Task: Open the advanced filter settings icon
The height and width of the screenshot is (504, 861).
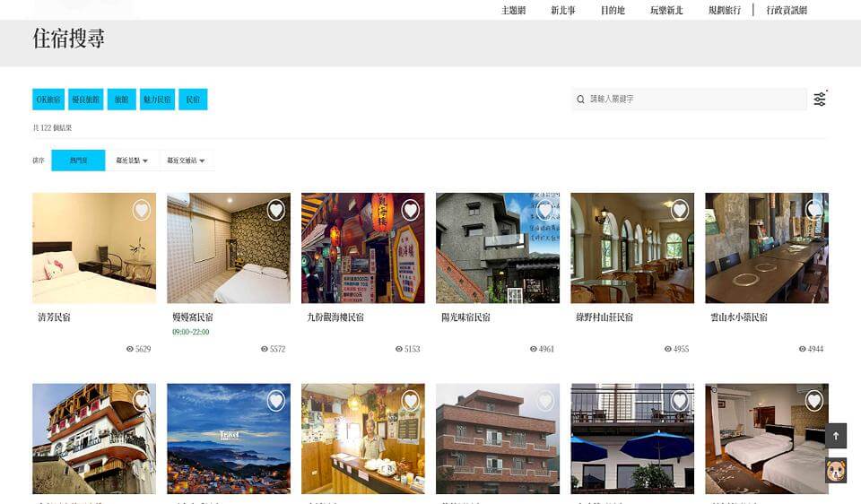Action: click(819, 99)
